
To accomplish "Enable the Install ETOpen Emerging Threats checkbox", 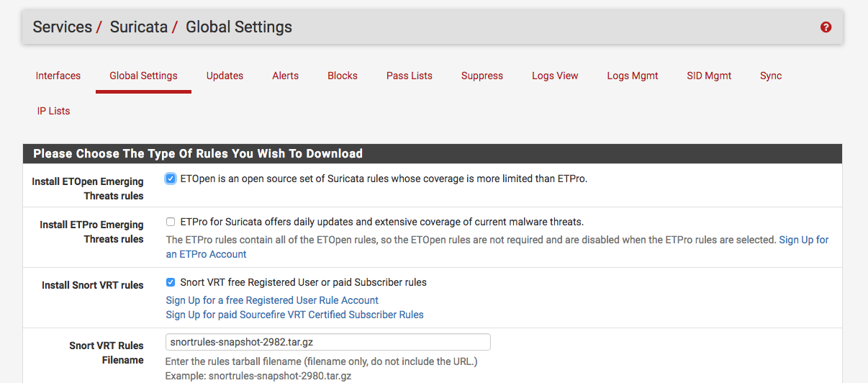I will pos(171,179).
